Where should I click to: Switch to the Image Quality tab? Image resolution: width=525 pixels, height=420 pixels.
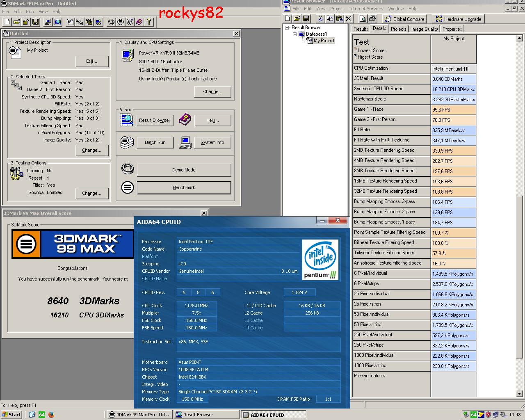tap(425, 29)
